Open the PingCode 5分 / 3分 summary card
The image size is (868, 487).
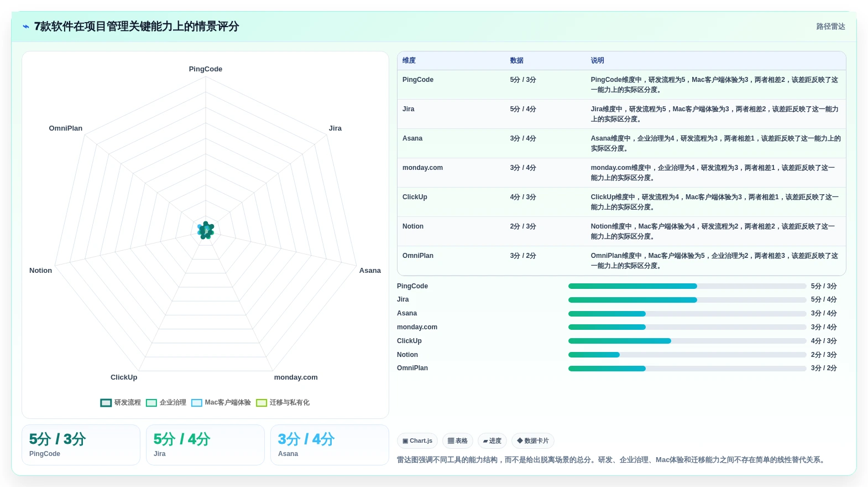(81, 445)
